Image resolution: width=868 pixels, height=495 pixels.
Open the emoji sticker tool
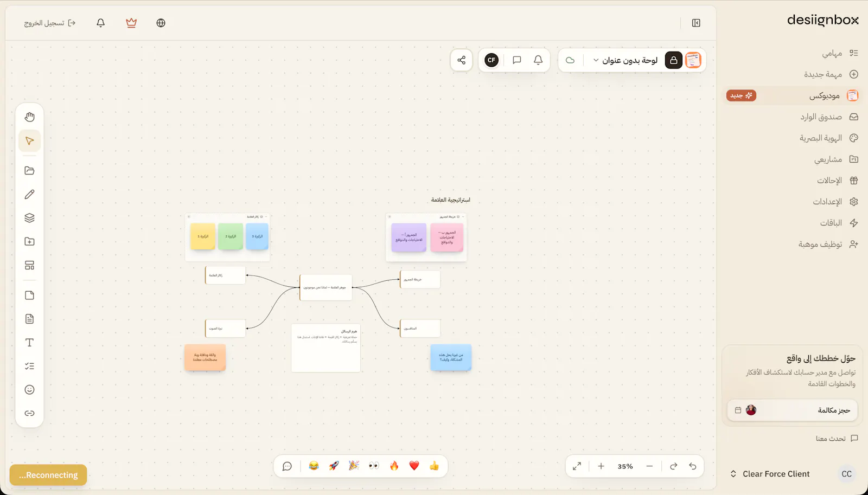(29, 390)
